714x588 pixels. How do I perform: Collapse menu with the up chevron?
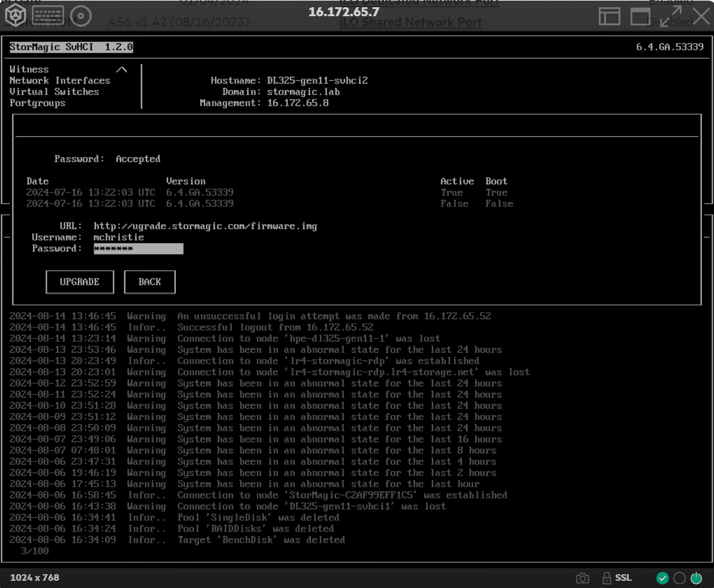(x=122, y=70)
